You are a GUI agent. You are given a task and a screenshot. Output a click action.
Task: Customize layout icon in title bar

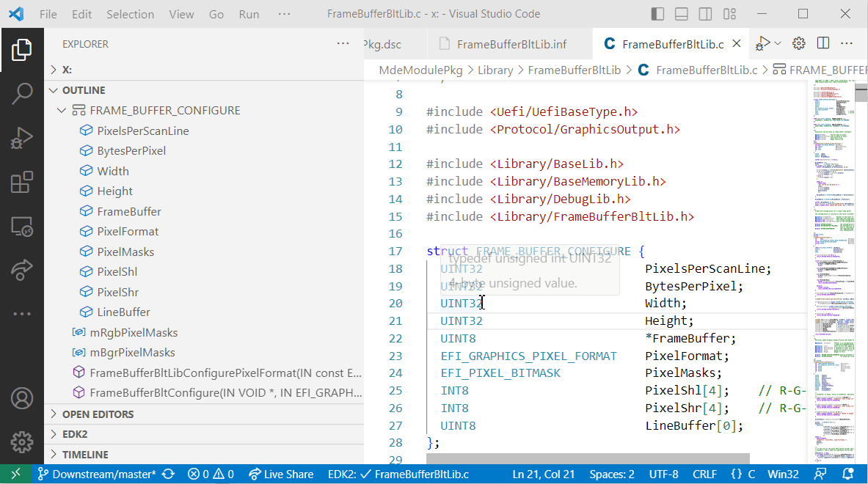click(729, 14)
